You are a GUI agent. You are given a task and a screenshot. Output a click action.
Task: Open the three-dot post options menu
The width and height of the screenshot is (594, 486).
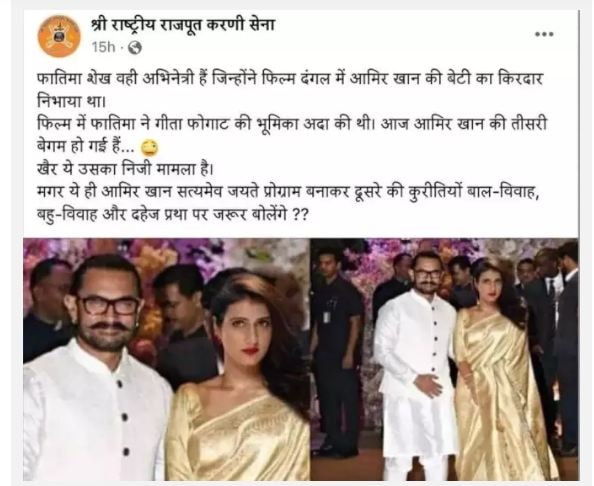click(544, 34)
